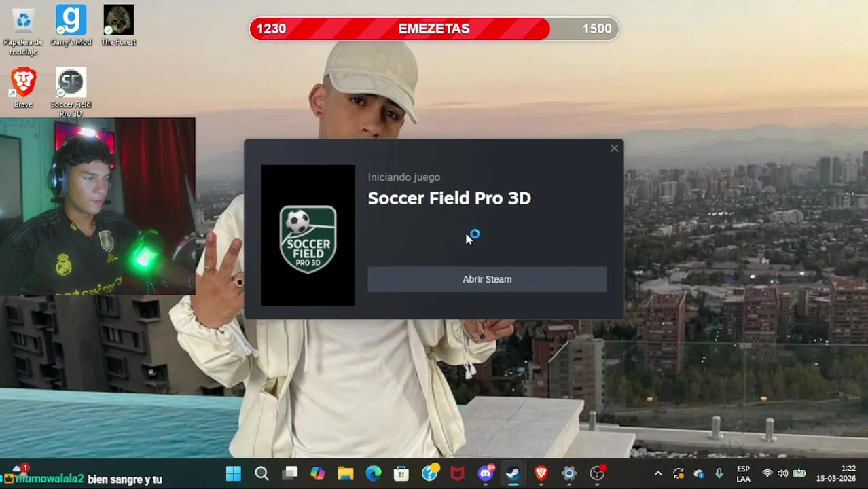Click the Abrir Steam button

487,279
